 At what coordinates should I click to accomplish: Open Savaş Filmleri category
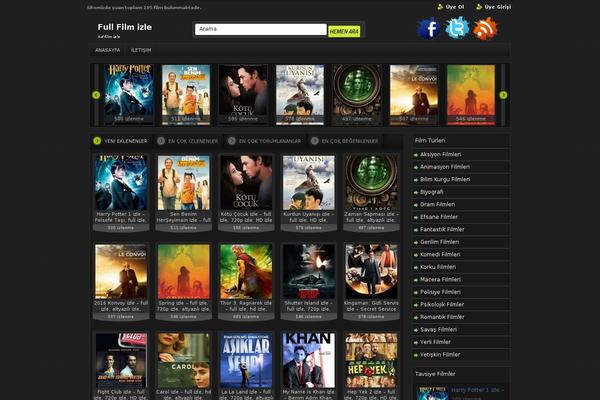[438, 330]
